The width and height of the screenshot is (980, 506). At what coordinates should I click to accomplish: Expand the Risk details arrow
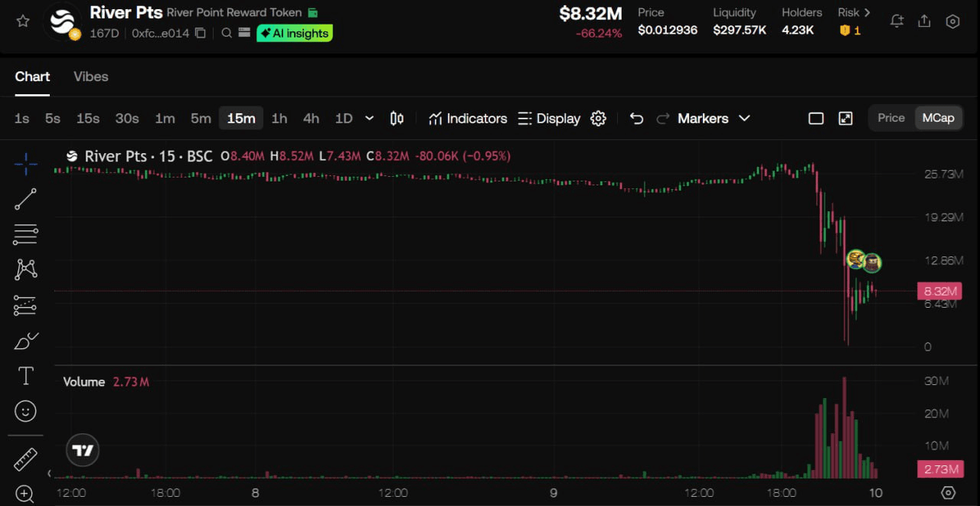pyautogui.click(x=867, y=12)
